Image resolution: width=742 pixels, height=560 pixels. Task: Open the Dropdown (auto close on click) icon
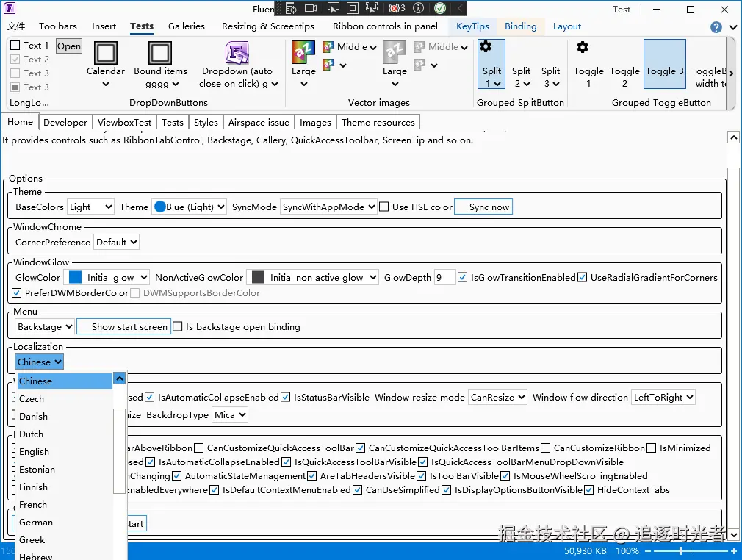(x=237, y=52)
